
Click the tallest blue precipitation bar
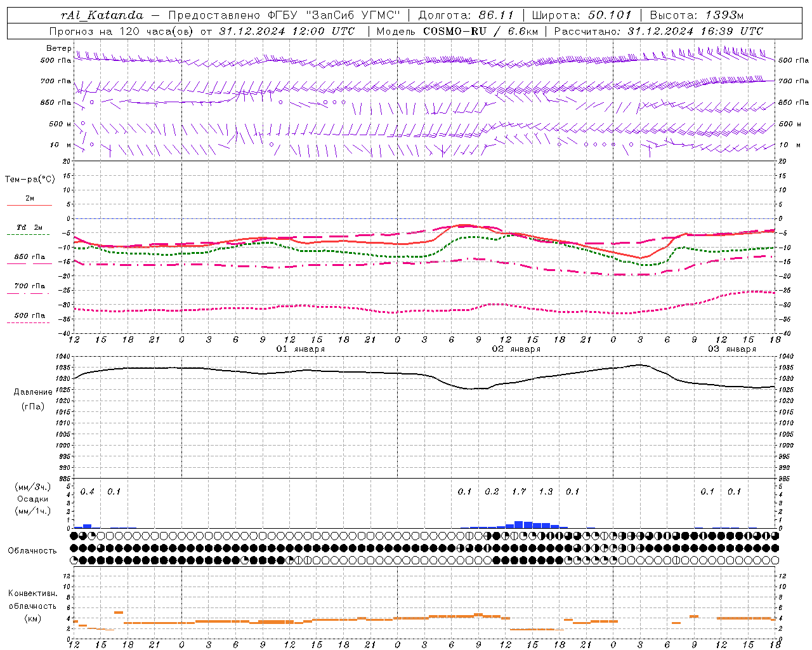click(518, 524)
